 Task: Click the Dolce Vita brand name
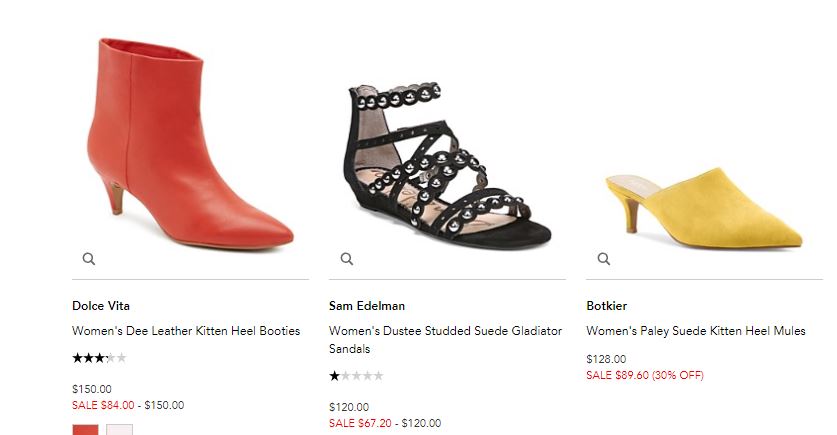pyautogui.click(x=101, y=306)
